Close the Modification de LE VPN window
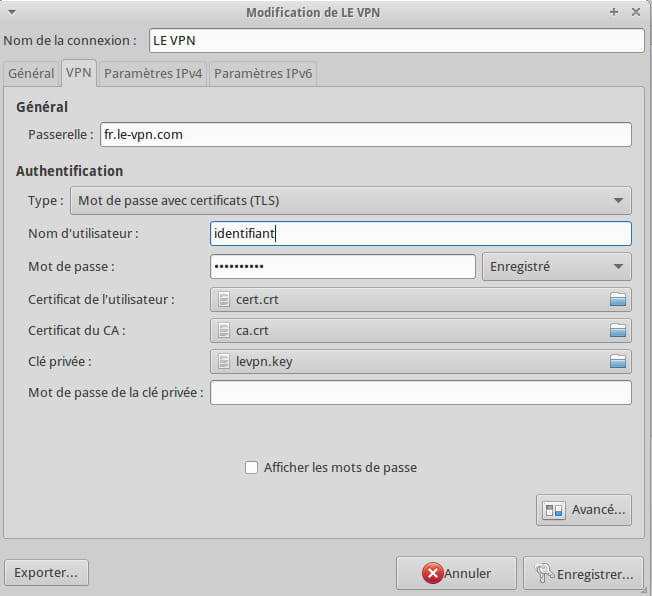The height and width of the screenshot is (596, 652). point(636,12)
